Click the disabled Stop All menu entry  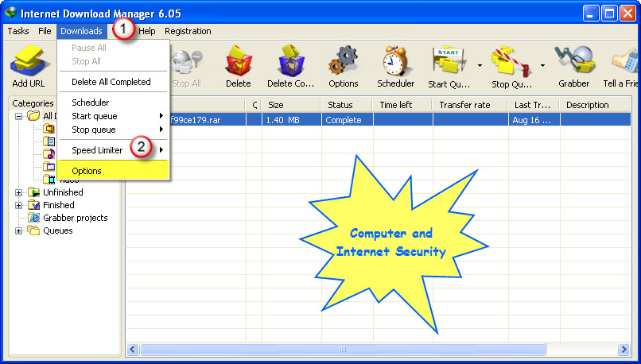114,61
